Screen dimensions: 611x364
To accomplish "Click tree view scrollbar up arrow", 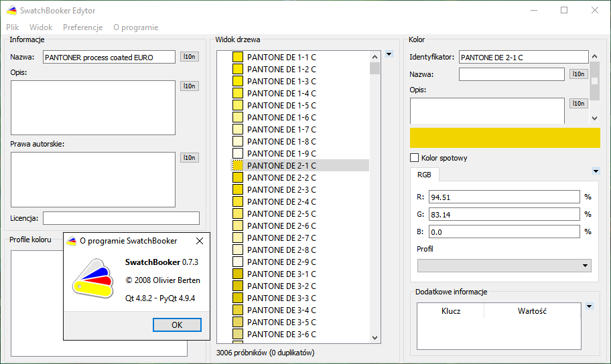I will 375,57.
